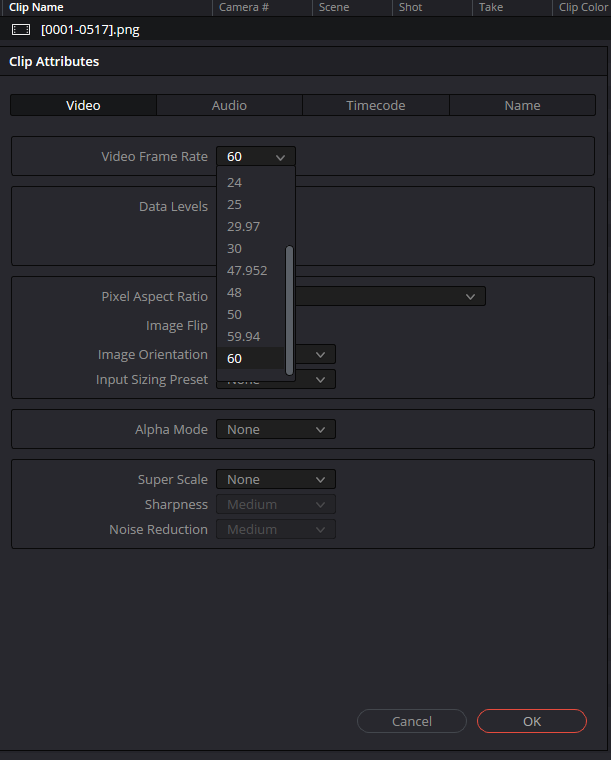The image size is (611, 760).
Task: Open the Super Scale dropdown
Action: 276,479
